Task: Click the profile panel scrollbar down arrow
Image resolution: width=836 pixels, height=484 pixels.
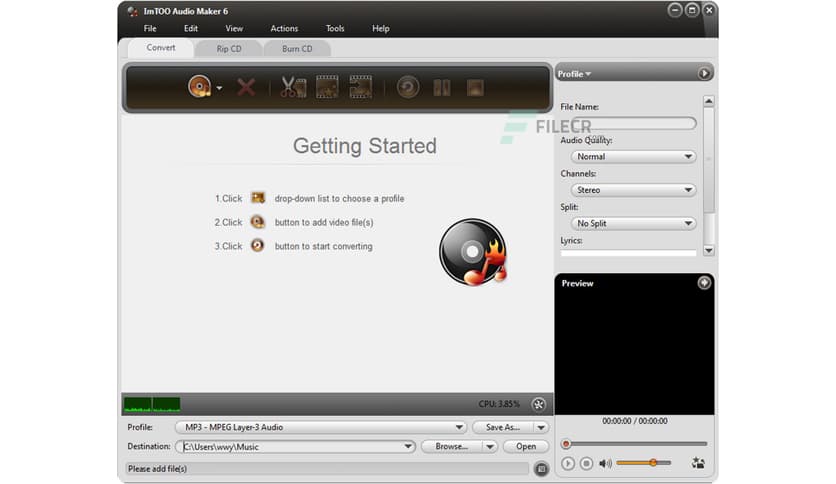Action: pyautogui.click(x=709, y=251)
